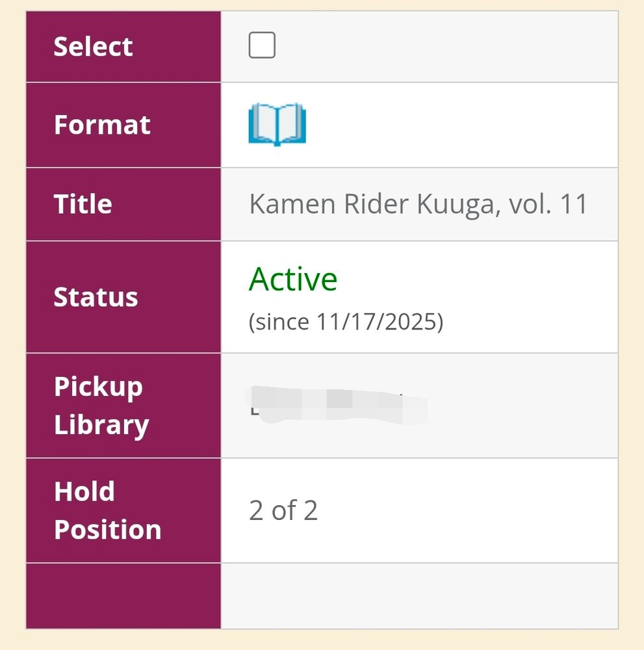The height and width of the screenshot is (650, 644).
Task: Click the Status row header label
Action: pos(96,297)
